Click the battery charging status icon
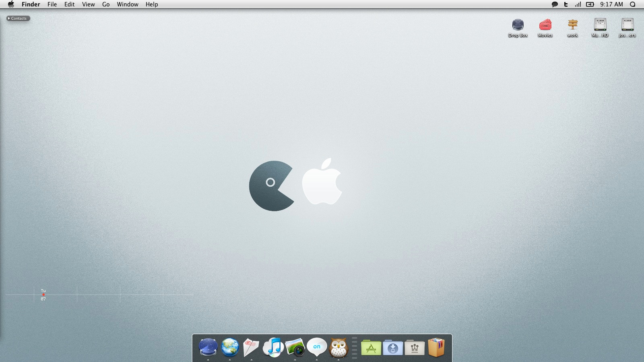 click(x=590, y=4)
